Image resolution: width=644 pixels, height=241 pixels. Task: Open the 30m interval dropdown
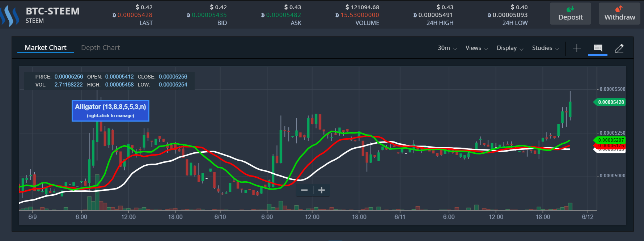tap(447, 48)
